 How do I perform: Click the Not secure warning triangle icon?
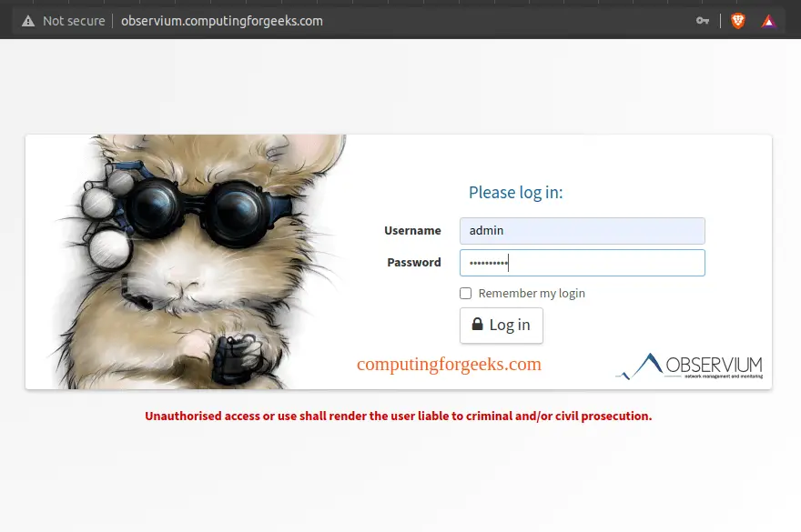point(28,21)
